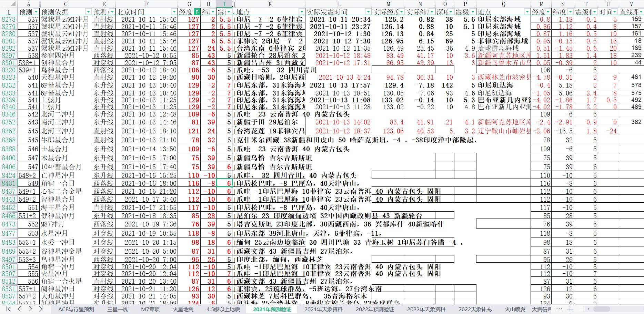The height and width of the screenshot is (314, 644).
Task: Open filter dropdown for 预测依据 column
Action: pos(88,12)
